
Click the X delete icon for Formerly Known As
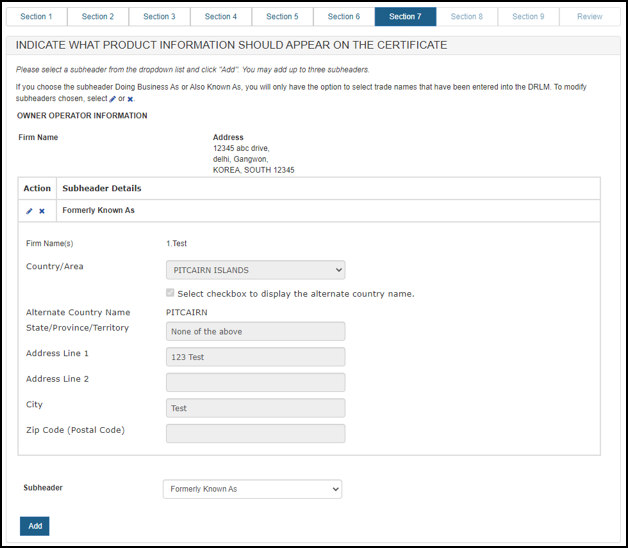(42, 211)
